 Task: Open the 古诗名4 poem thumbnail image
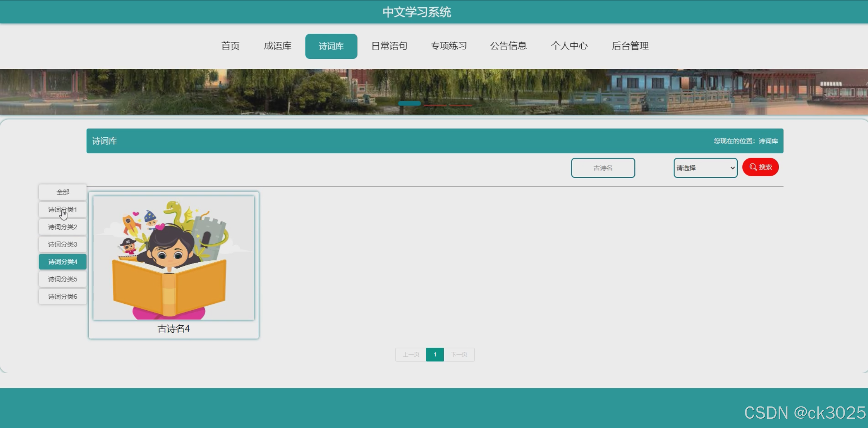[174, 258]
